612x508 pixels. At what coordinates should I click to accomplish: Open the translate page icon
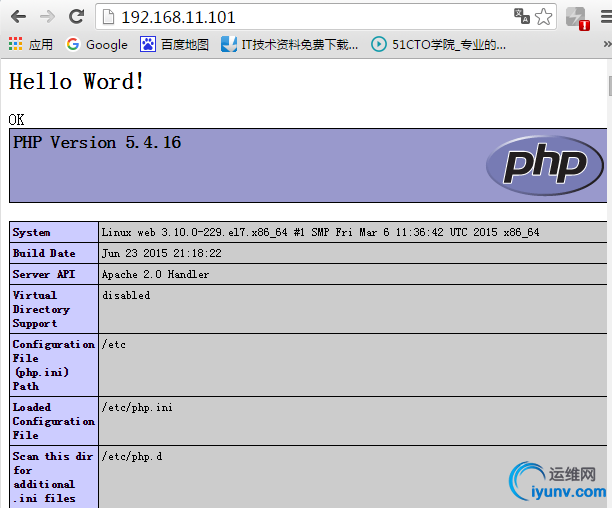(x=522, y=16)
